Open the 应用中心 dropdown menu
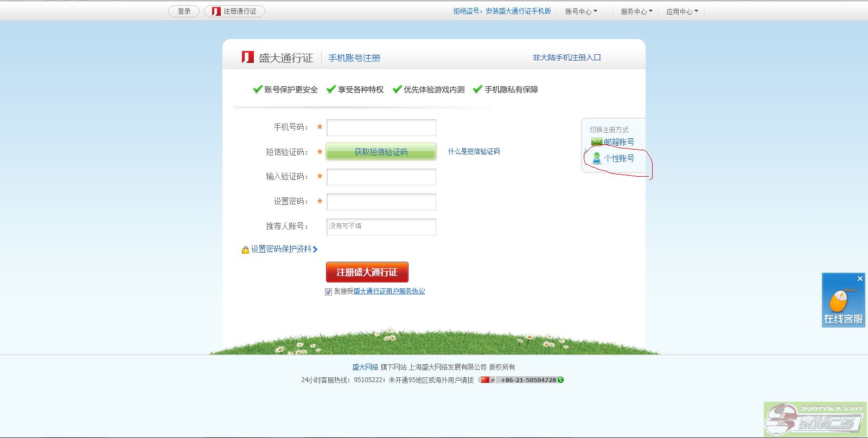The width and height of the screenshot is (868, 438). (682, 11)
